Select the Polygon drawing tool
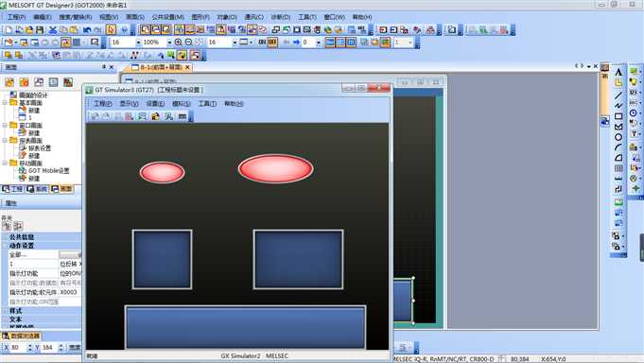The height and width of the screenshot is (363, 644). pos(618,127)
